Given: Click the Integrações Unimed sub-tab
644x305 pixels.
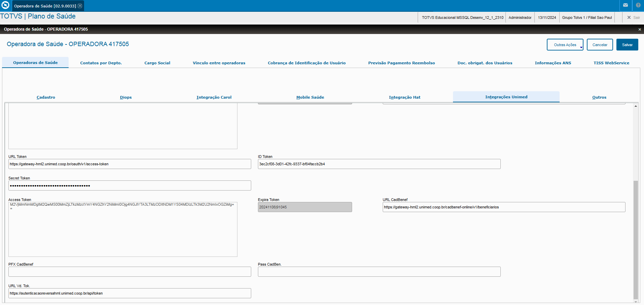Looking at the screenshot, I should point(506,97).
